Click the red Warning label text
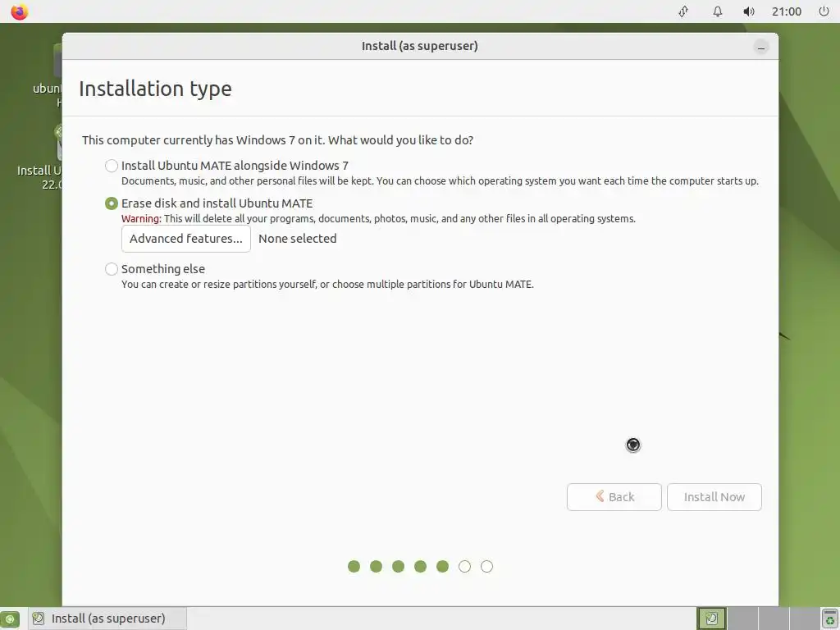Viewport: 840px width, 630px height. (x=141, y=218)
